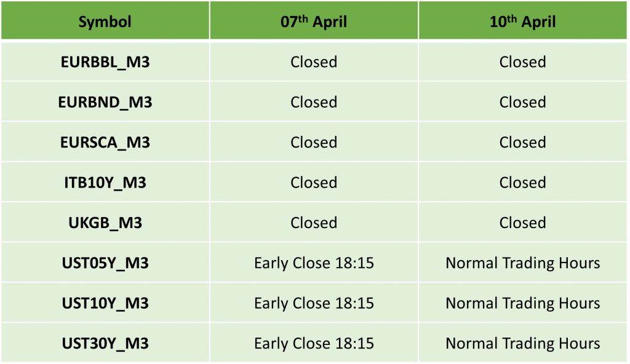The width and height of the screenshot is (630, 364).
Task: Click the UKGB_M3 symbol cell
Action: (x=105, y=223)
